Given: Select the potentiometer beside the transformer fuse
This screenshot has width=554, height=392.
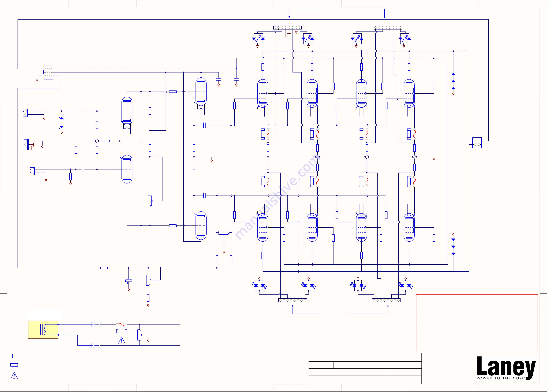Looking at the screenshot, I should click(x=139, y=335).
